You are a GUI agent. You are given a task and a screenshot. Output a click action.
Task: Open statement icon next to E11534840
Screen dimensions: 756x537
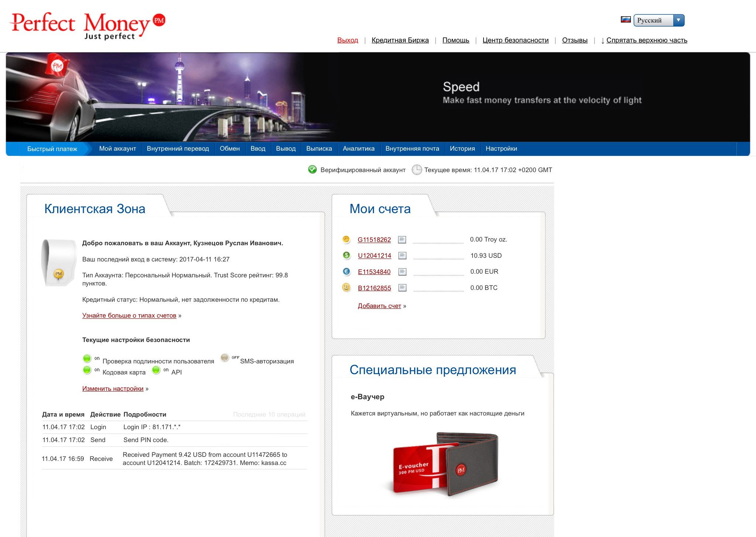[x=402, y=272]
